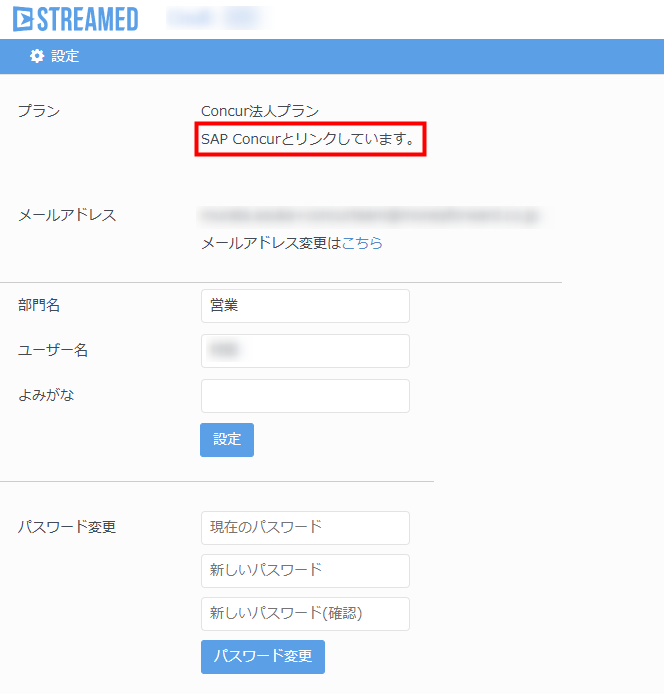Open the 設定 header menu item
Viewport: 664px width, 694px height.
click(65, 56)
